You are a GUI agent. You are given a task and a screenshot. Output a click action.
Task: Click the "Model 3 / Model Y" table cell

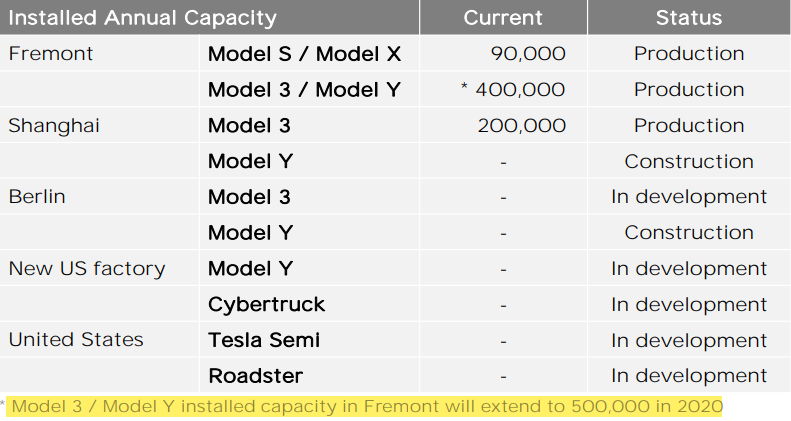point(304,90)
